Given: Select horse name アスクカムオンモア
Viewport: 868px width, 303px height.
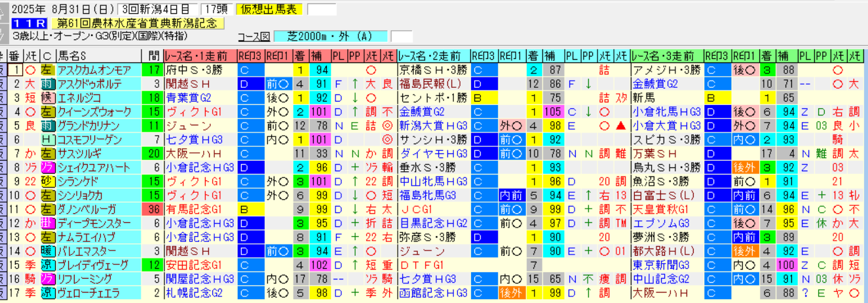Looking at the screenshot, I should coord(100,70).
